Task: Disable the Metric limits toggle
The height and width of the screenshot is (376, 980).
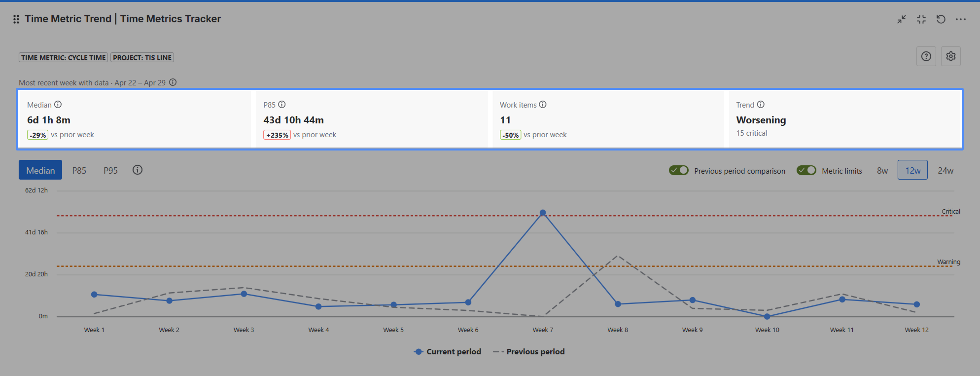Action: (x=806, y=170)
